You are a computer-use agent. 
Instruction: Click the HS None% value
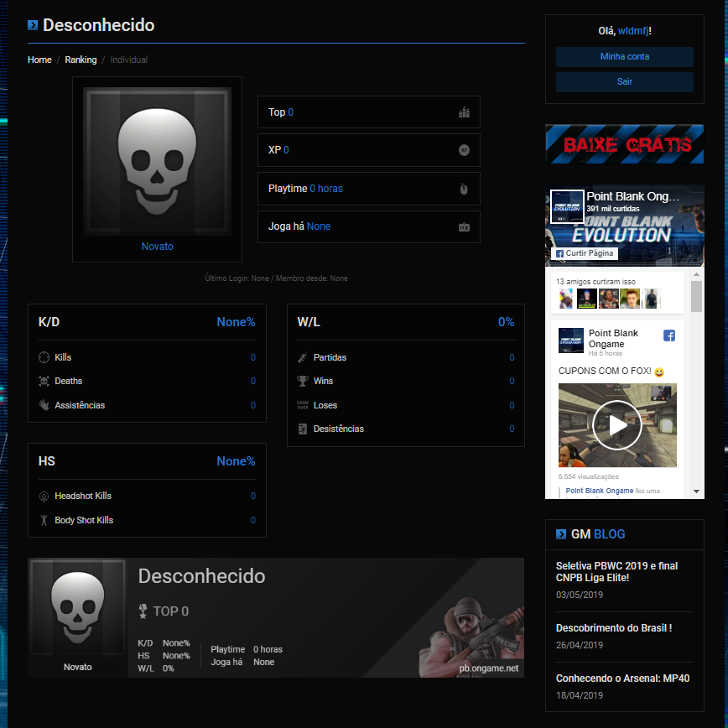click(x=236, y=461)
